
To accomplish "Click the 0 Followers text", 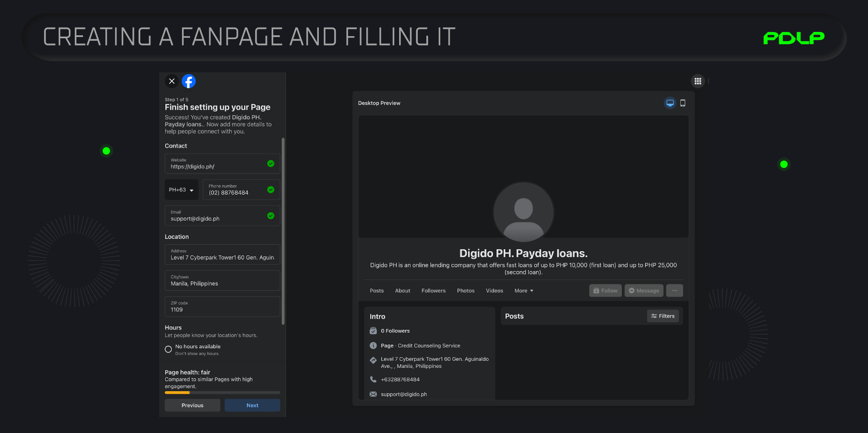I will (395, 331).
